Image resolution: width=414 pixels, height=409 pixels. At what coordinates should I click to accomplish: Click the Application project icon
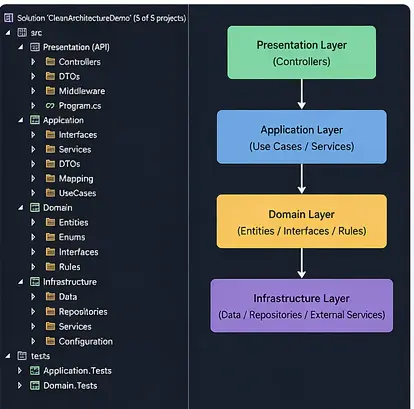coord(35,120)
